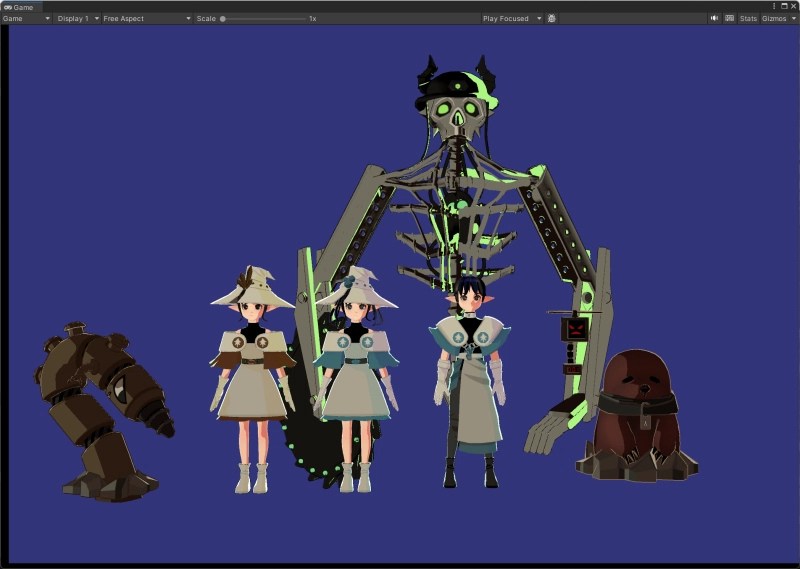
Task: Toggle the Gizmos button
Action: coord(772,18)
